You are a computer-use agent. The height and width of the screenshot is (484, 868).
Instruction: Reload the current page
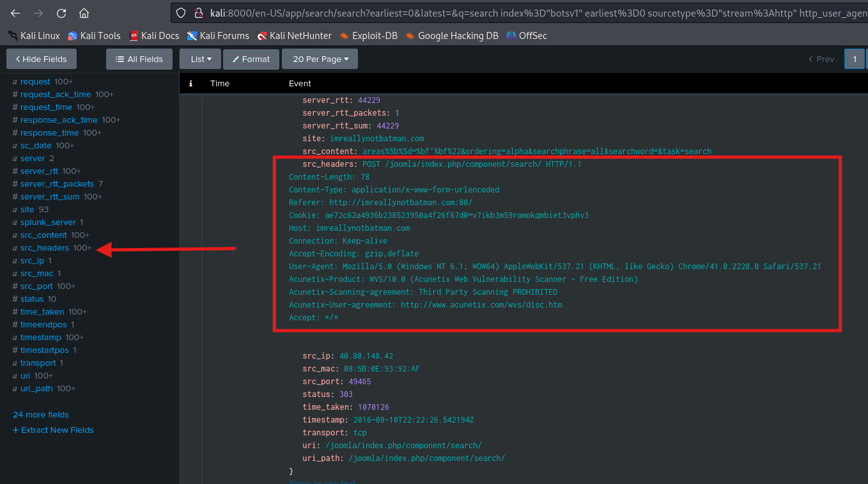tap(61, 13)
